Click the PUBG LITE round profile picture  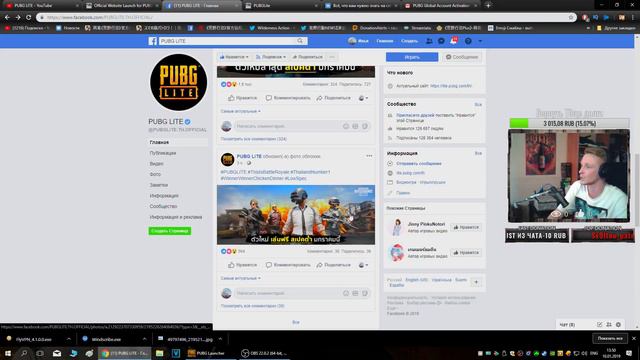pos(178,82)
